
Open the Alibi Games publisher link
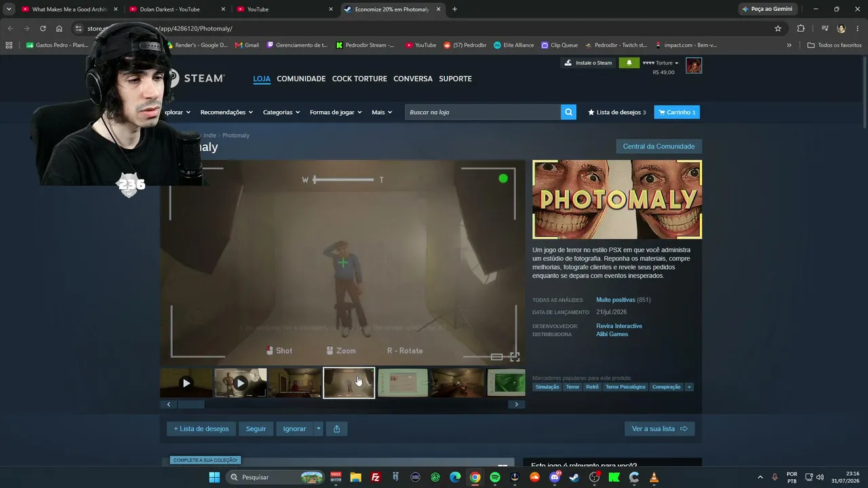pyautogui.click(x=612, y=334)
